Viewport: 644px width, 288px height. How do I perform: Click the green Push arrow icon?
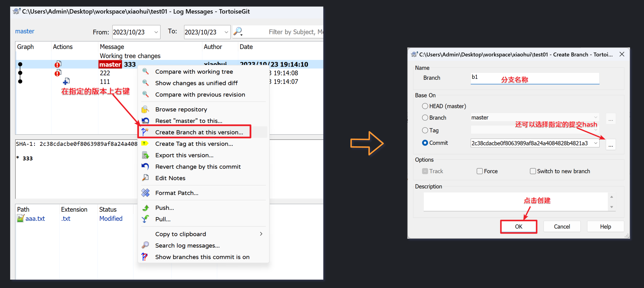(145, 208)
